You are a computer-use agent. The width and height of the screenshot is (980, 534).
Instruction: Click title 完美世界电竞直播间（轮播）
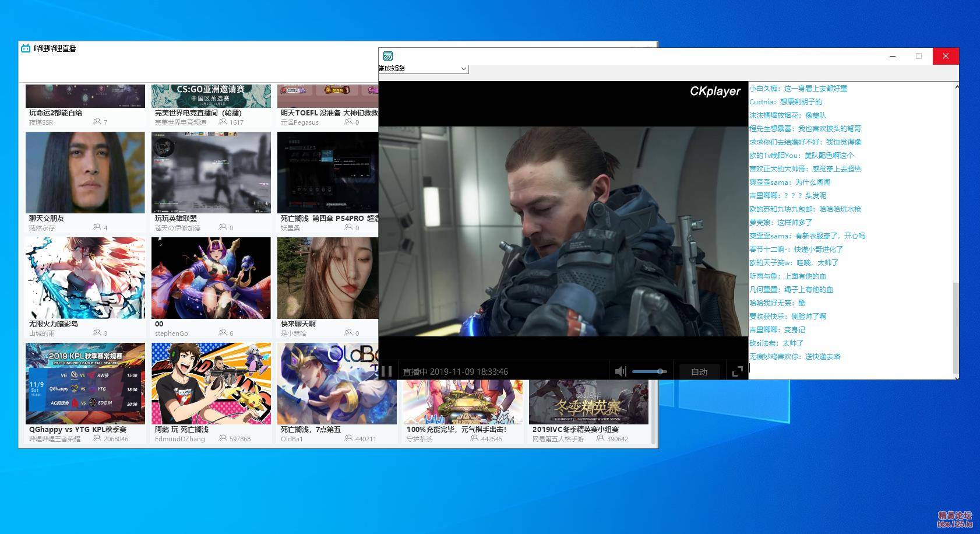point(198,113)
